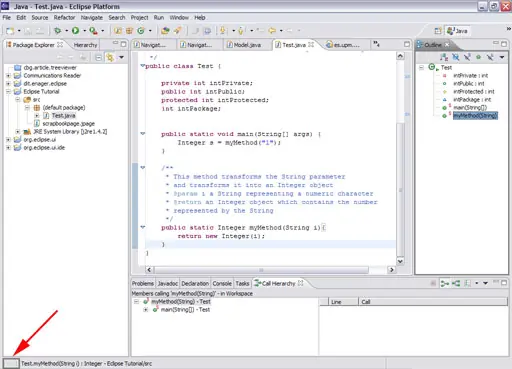Screen dimensions: 512x369
Task: Open the Navigate menu
Action: click(92, 18)
